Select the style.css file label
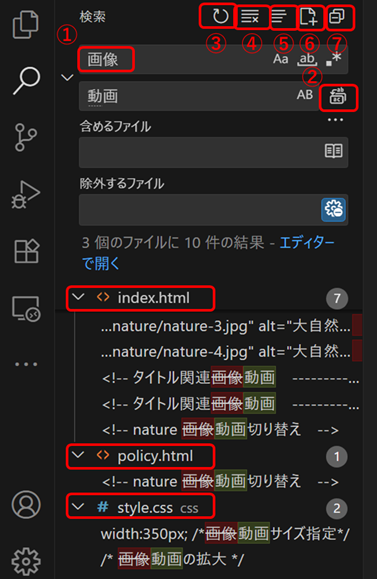377x579 pixels. 145,508
